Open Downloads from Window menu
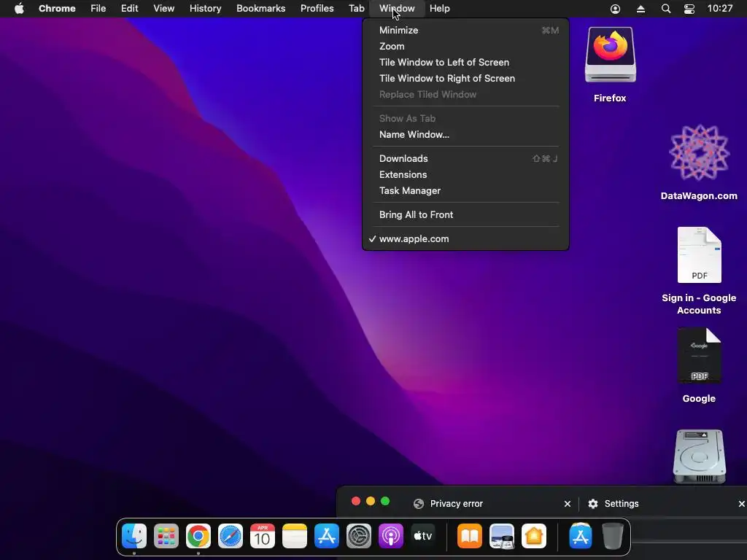 (465, 158)
